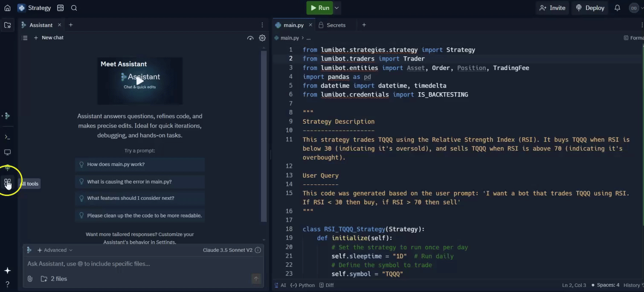Open Ln 2, Col 3 cursor position
Viewport: 644px width, 292px height.
[x=574, y=285]
